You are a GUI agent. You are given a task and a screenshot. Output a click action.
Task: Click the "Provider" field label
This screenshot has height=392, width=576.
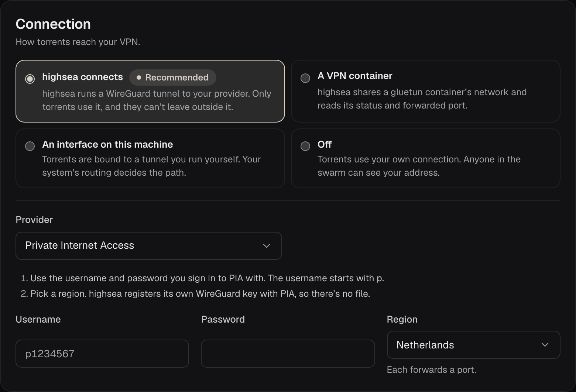(34, 220)
